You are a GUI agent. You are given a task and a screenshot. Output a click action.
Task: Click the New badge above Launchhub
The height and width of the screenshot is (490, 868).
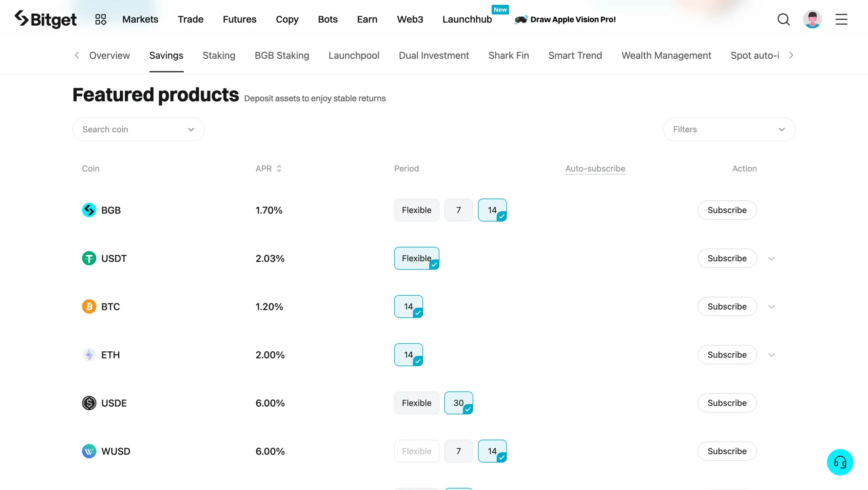pyautogui.click(x=500, y=9)
